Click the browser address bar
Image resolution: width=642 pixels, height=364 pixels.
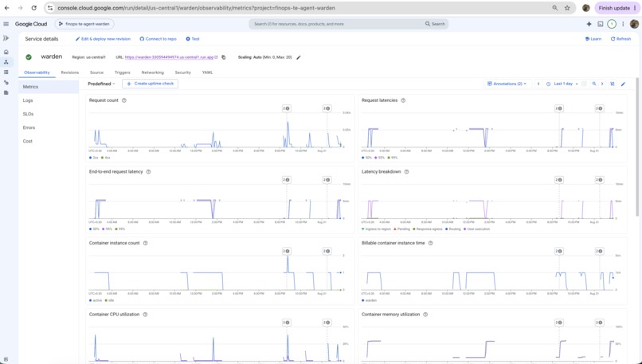303,8
